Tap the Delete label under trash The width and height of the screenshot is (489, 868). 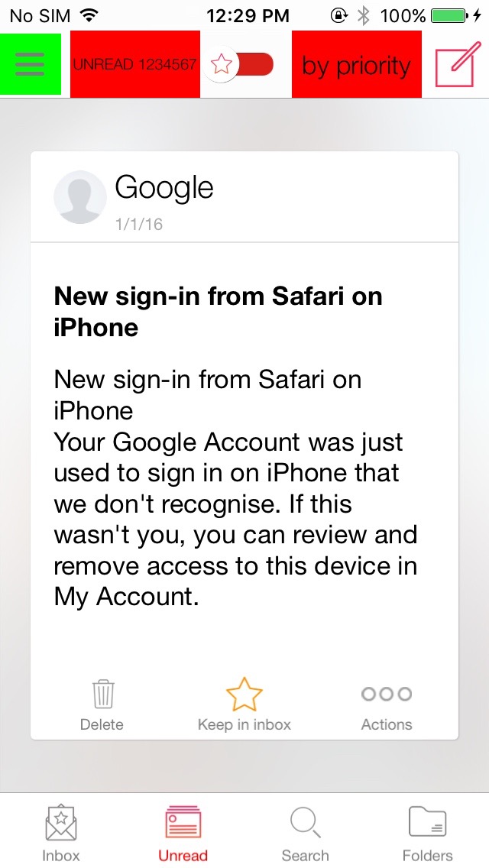(102, 724)
